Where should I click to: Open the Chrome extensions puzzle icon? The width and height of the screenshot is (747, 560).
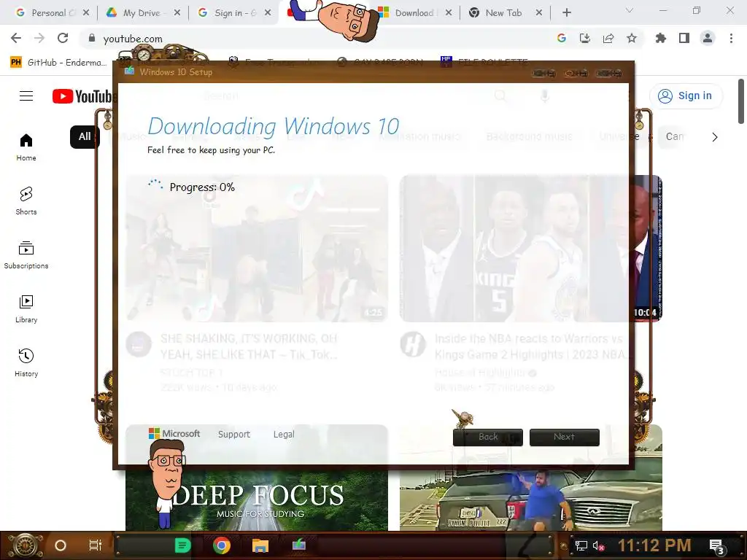(x=660, y=38)
